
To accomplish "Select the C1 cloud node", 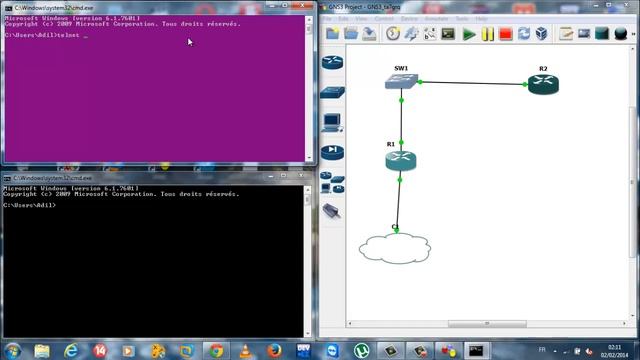I will (395, 248).
